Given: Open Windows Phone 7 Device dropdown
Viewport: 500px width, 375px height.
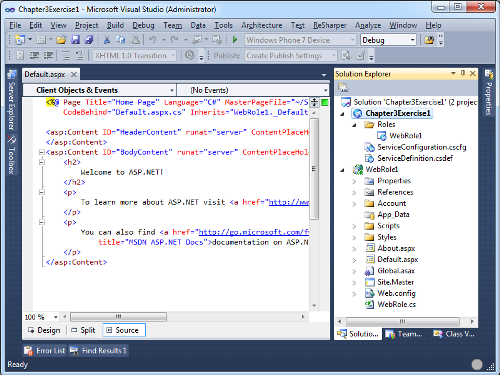Looking at the screenshot, I should [x=352, y=40].
